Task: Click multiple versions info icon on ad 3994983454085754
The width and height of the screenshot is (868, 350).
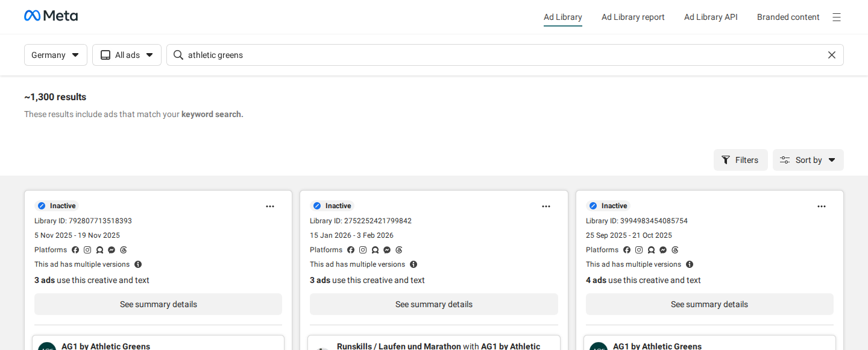Action: [690, 264]
